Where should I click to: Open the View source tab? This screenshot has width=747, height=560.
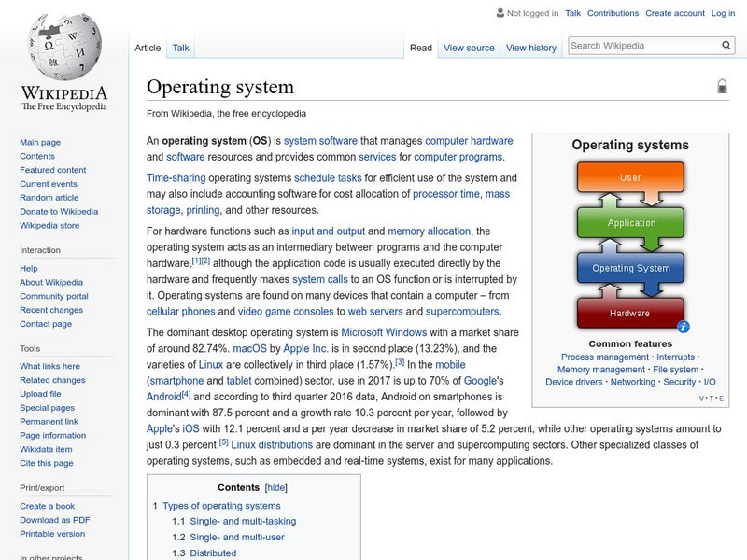[469, 48]
